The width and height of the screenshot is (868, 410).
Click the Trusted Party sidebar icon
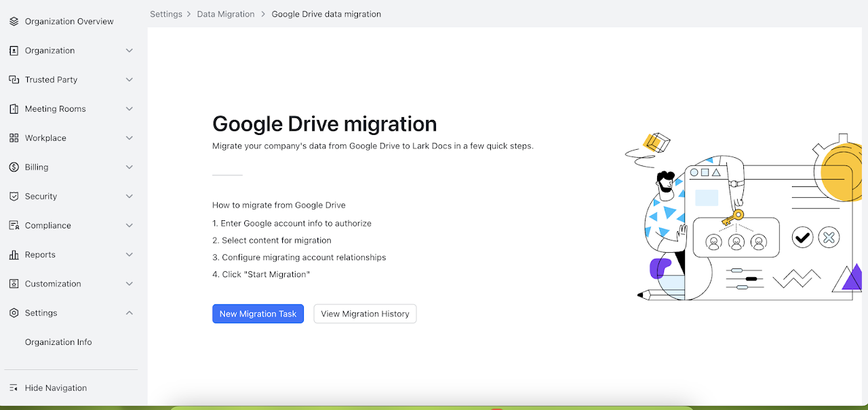pyautogui.click(x=14, y=80)
